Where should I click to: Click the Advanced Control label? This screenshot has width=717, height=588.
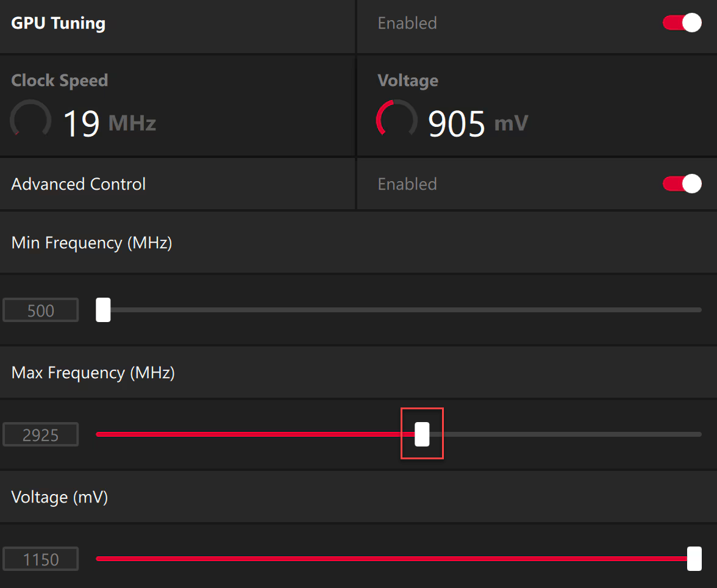click(79, 184)
